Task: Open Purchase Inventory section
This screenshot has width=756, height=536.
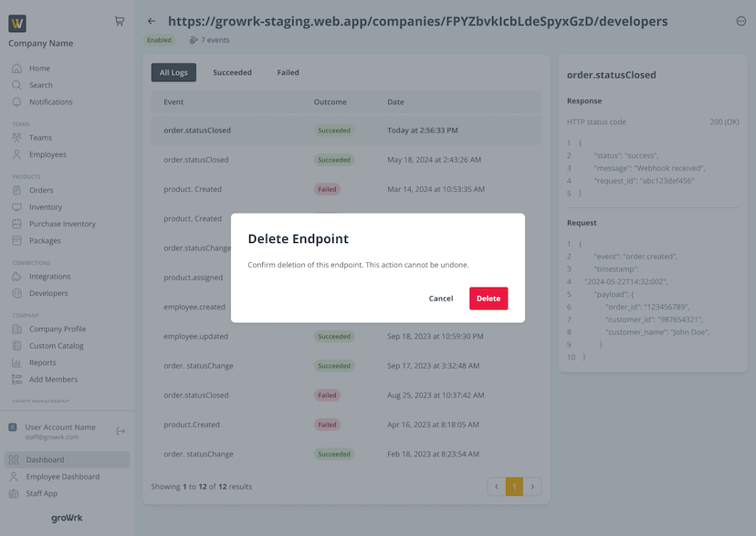Action: click(x=18, y=224)
